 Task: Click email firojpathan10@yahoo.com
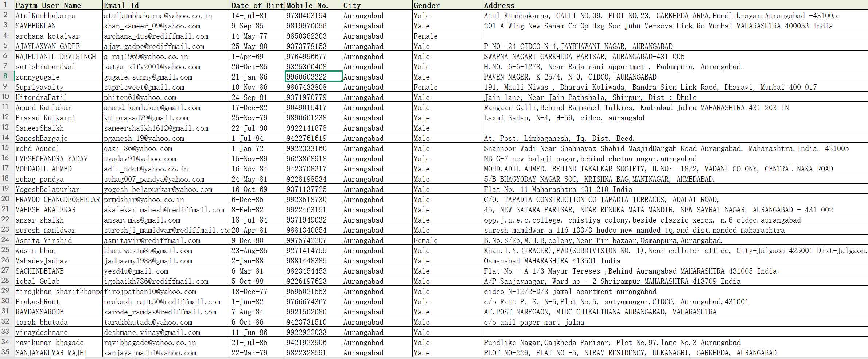click(x=166, y=291)
